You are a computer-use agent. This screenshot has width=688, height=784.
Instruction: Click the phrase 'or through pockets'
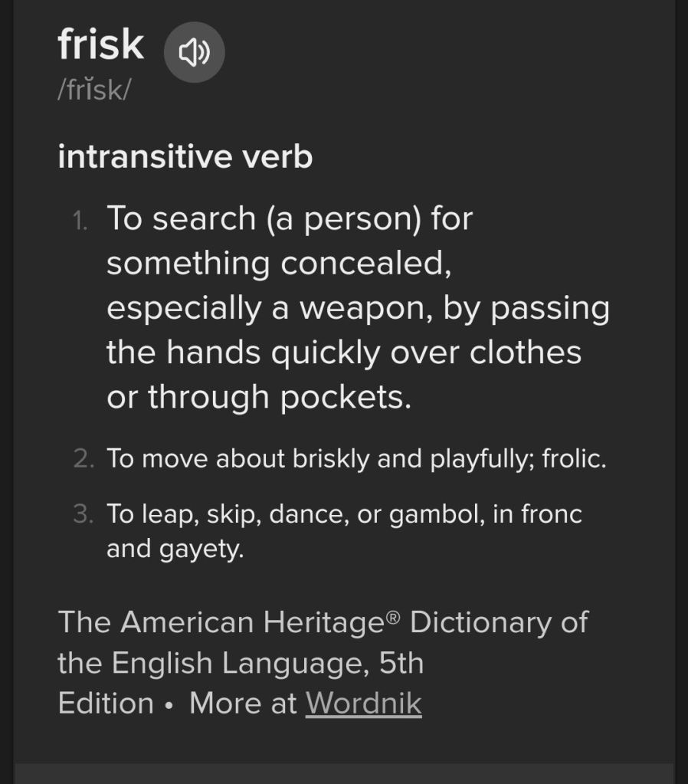(258, 397)
